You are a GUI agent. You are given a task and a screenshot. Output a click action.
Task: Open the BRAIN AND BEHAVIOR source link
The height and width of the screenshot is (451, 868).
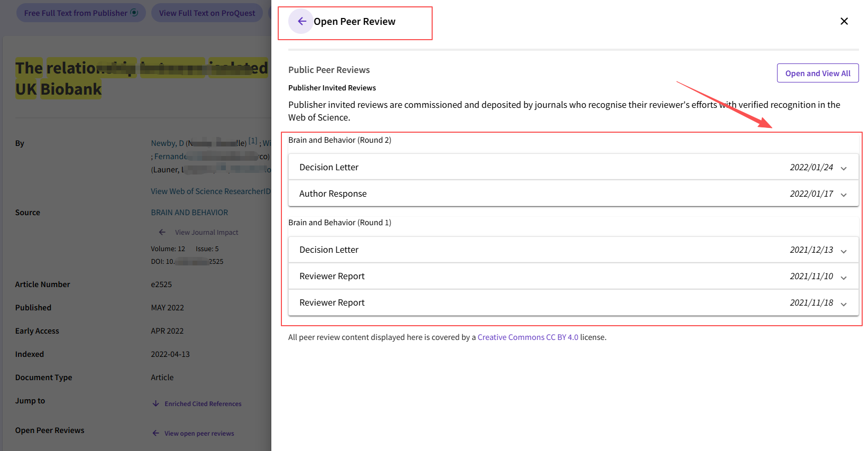[189, 213]
